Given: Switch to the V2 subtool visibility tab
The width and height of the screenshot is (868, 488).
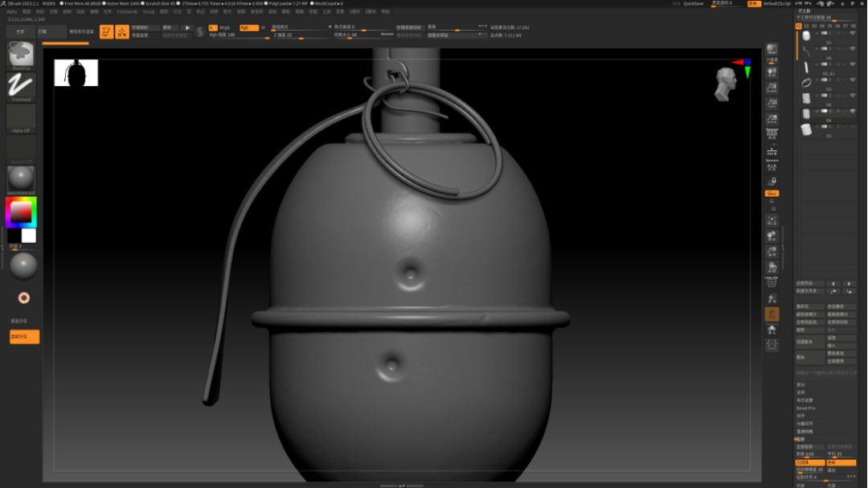Looking at the screenshot, I should (x=806, y=26).
